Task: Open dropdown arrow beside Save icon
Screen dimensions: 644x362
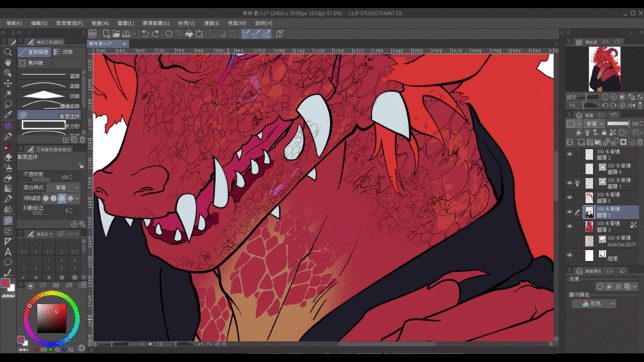Action: 134,34
